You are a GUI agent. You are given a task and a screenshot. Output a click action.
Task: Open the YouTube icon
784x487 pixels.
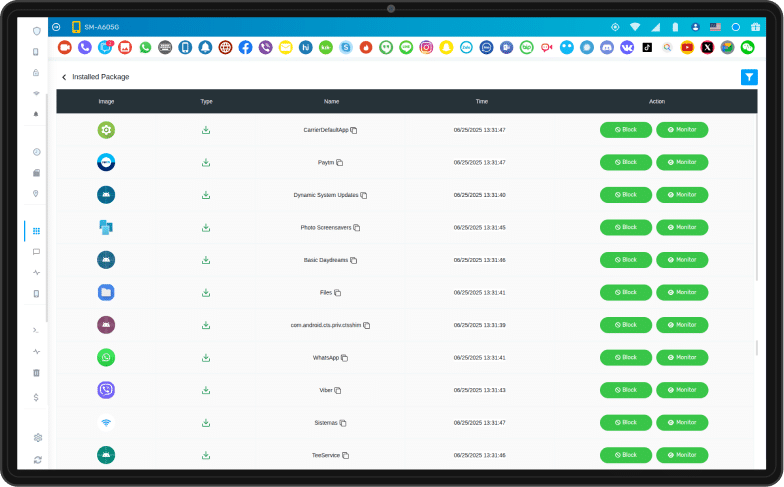(x=688, y=48)
